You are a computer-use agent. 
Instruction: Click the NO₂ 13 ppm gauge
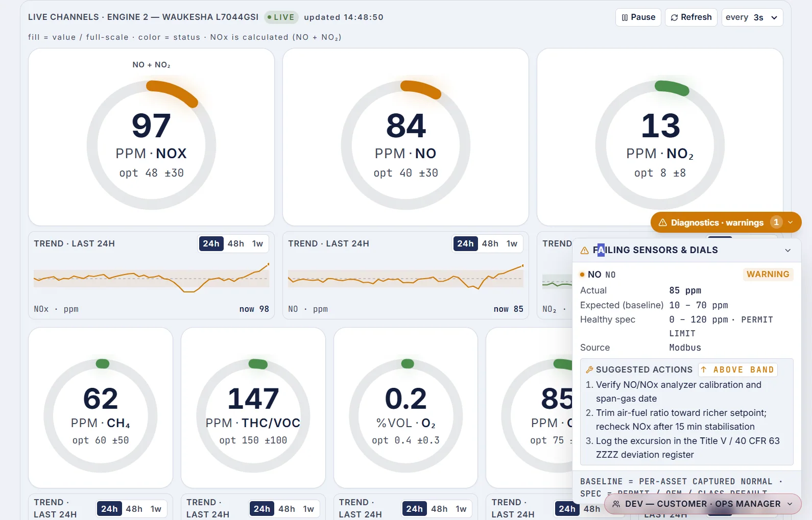pos(660,145)
